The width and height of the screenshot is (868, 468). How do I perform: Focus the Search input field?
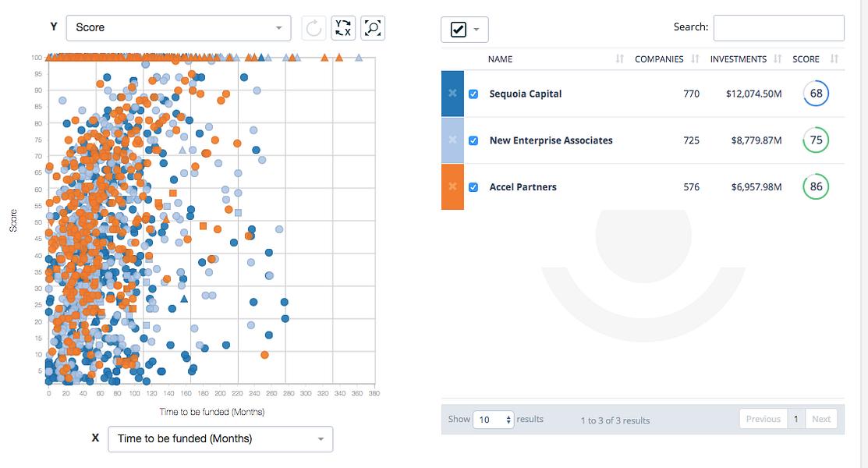coord(778,28)
